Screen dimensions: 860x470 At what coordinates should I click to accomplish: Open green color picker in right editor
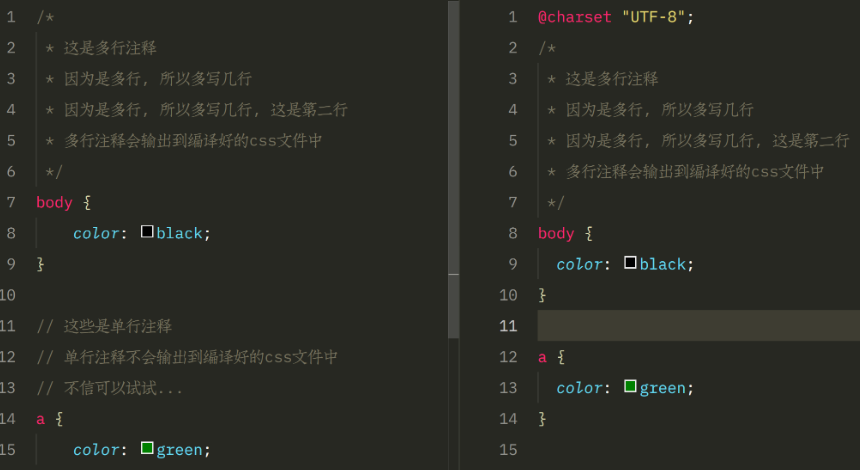(630, 386)
